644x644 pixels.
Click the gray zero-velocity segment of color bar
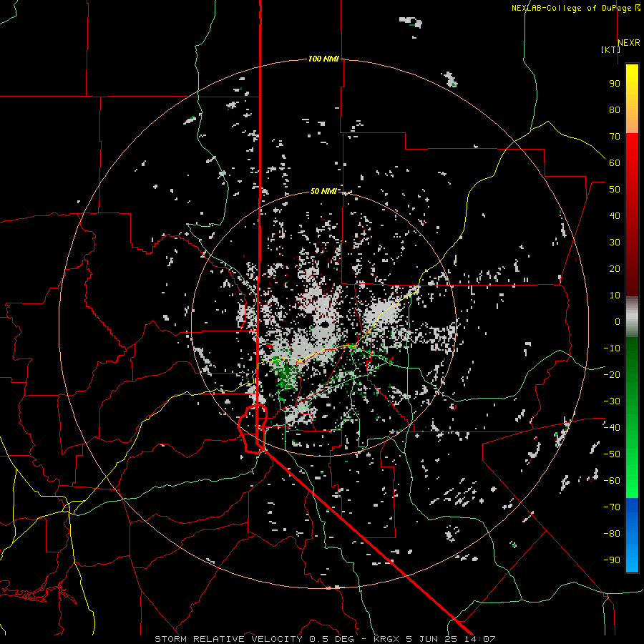click(x=632, y=317)
